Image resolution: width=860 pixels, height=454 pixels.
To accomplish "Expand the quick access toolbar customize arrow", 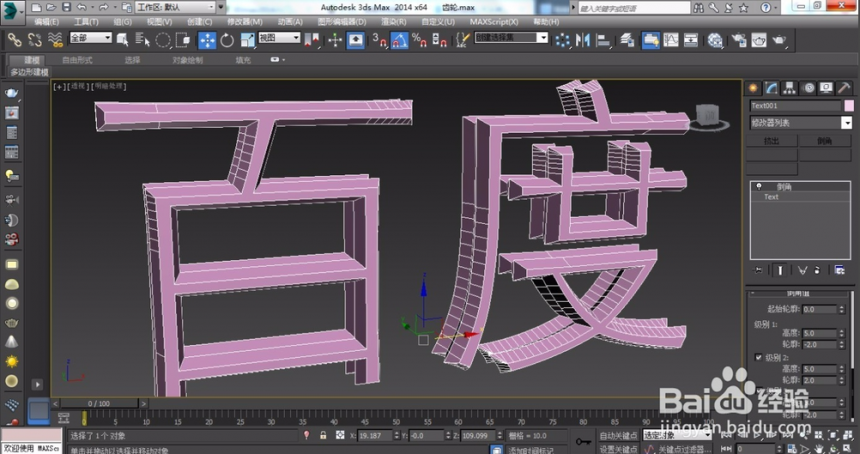I will (222, 8).
